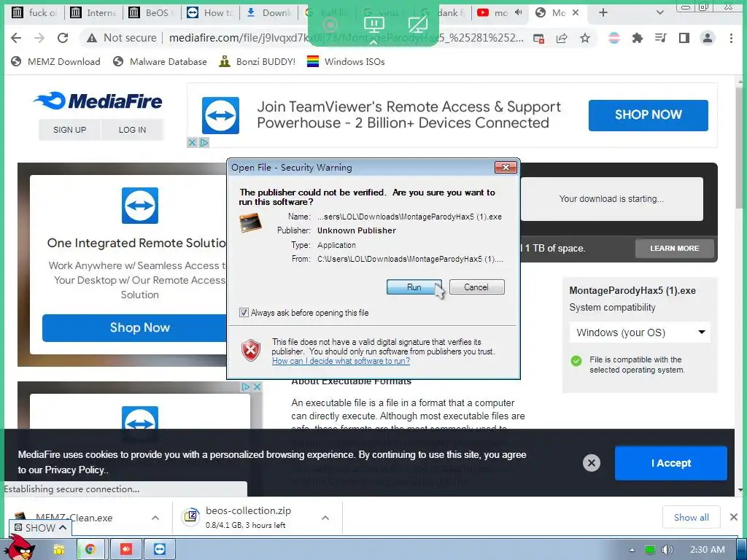
Task: Open the MEMZ Download bookmark
Action: 55,61
